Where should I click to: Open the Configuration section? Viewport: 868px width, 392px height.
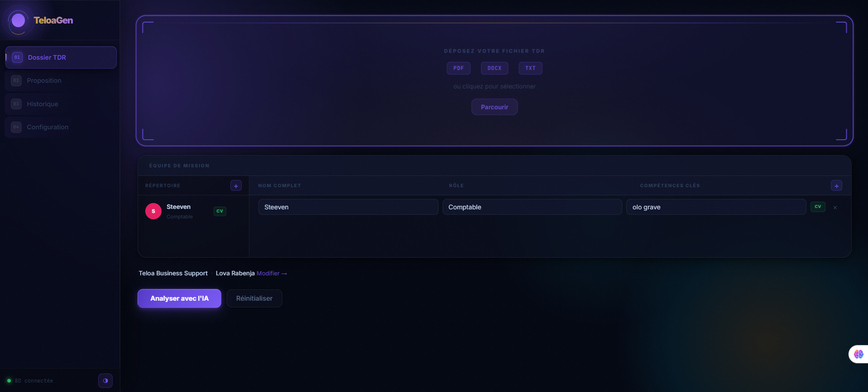(x=61, y=127)
